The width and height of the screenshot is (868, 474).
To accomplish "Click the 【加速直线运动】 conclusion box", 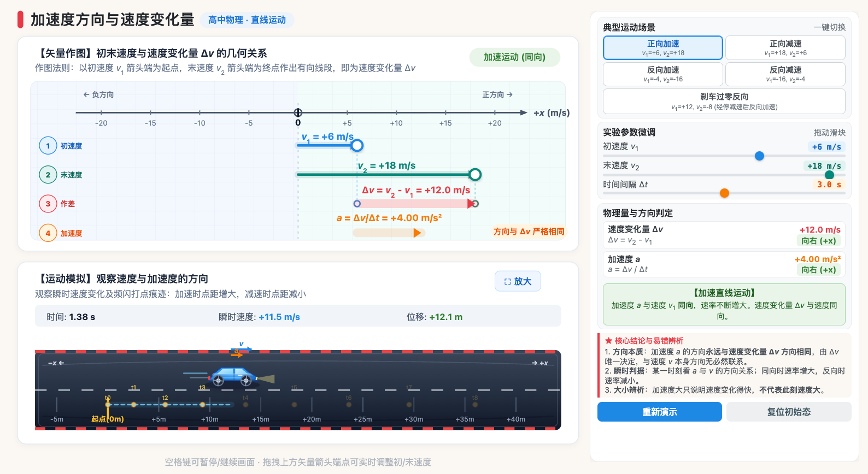I will pos(724,305).
